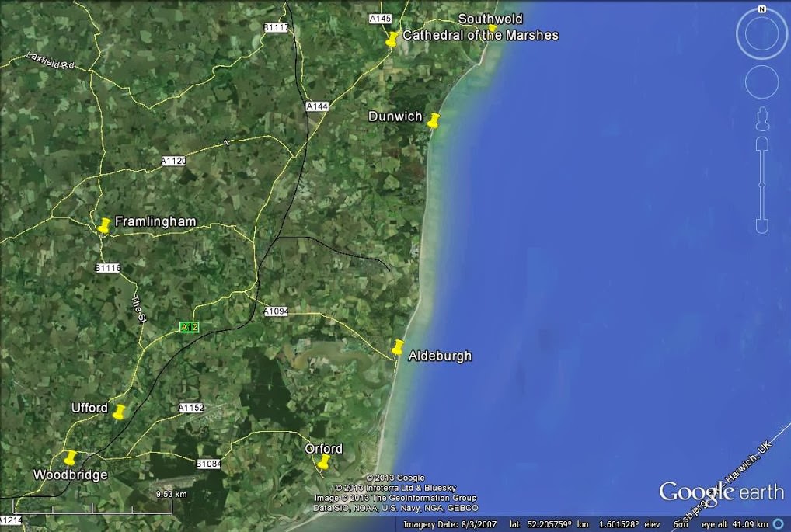Click the Cathedral of the Marshes pushpin
Screen dimensions: 791x532
click(392, 40)
